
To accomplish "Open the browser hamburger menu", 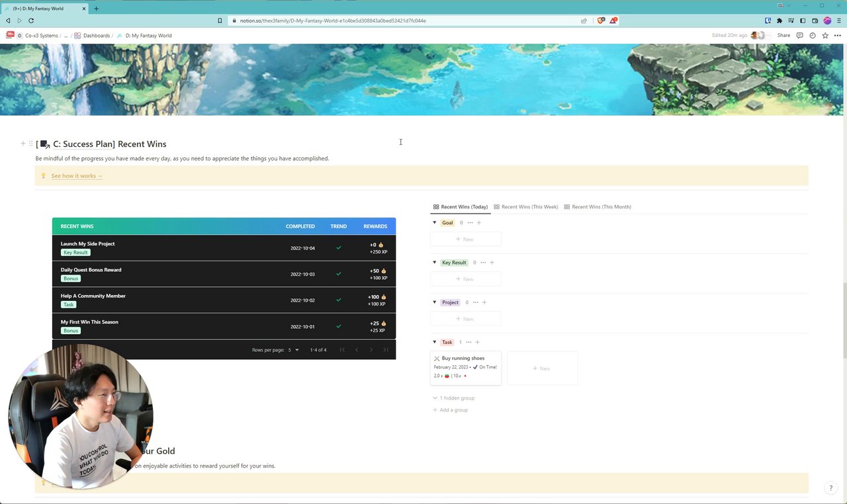I will 839,21.
